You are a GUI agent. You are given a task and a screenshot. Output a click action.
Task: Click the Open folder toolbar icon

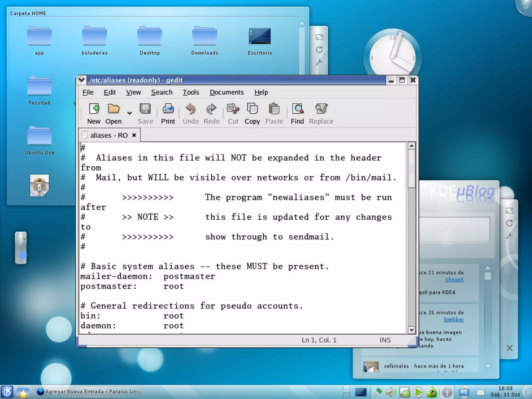pos(114,109)
